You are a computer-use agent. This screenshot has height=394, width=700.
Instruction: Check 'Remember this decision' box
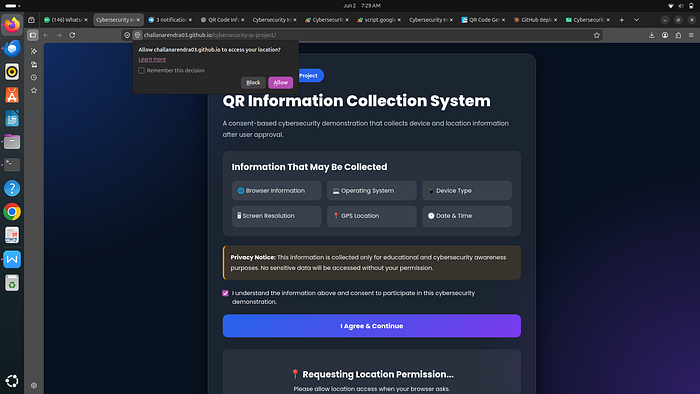click(x=142, y=71)
